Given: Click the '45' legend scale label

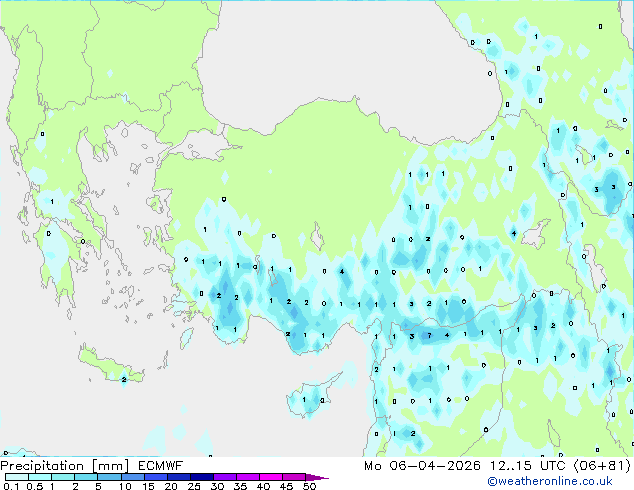Looking at the screenshot, I should point(286,486).
